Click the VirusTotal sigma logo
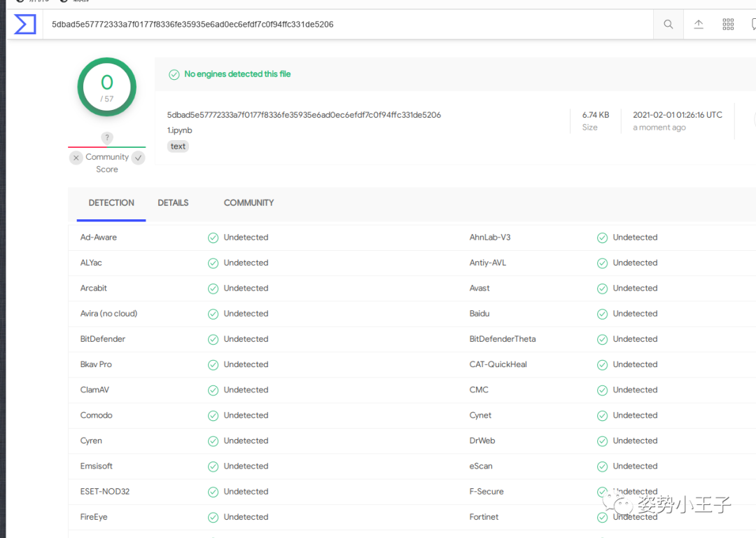 pos(25,24)
